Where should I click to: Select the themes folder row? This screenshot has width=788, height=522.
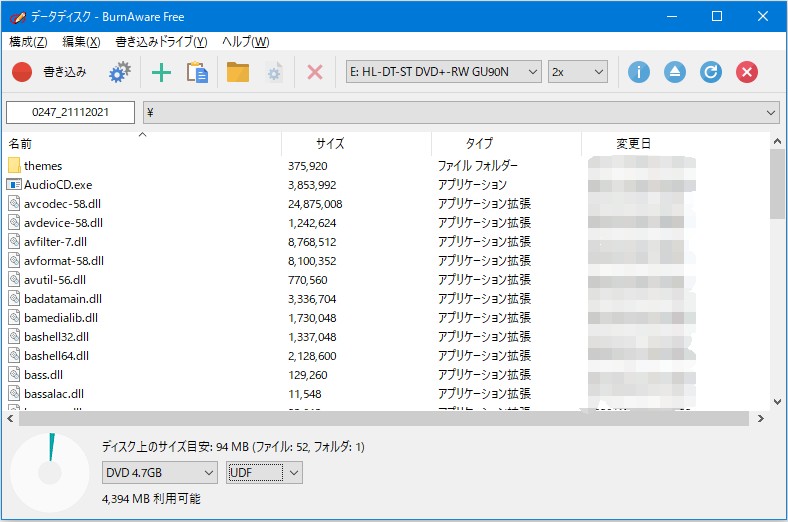point(387,166)
